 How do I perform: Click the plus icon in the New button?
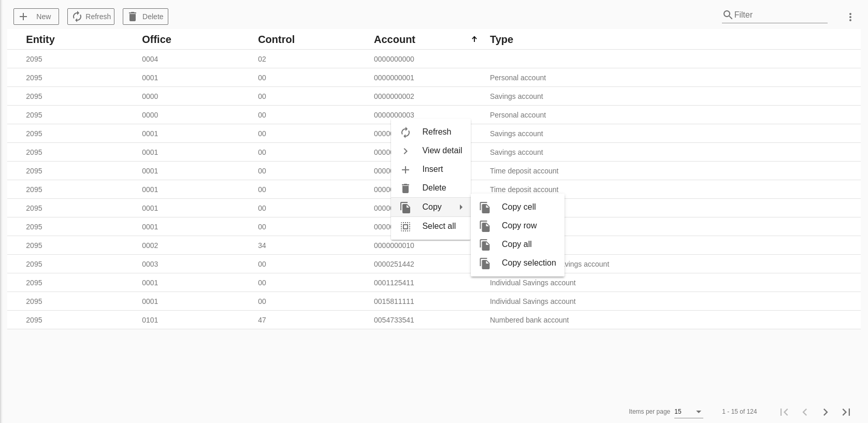pos(23,17)
